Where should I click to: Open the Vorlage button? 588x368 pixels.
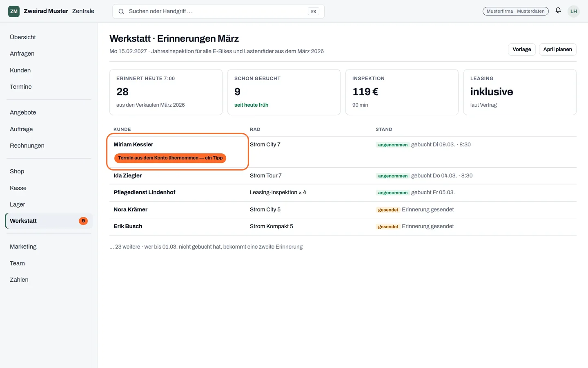coord(522,49)
